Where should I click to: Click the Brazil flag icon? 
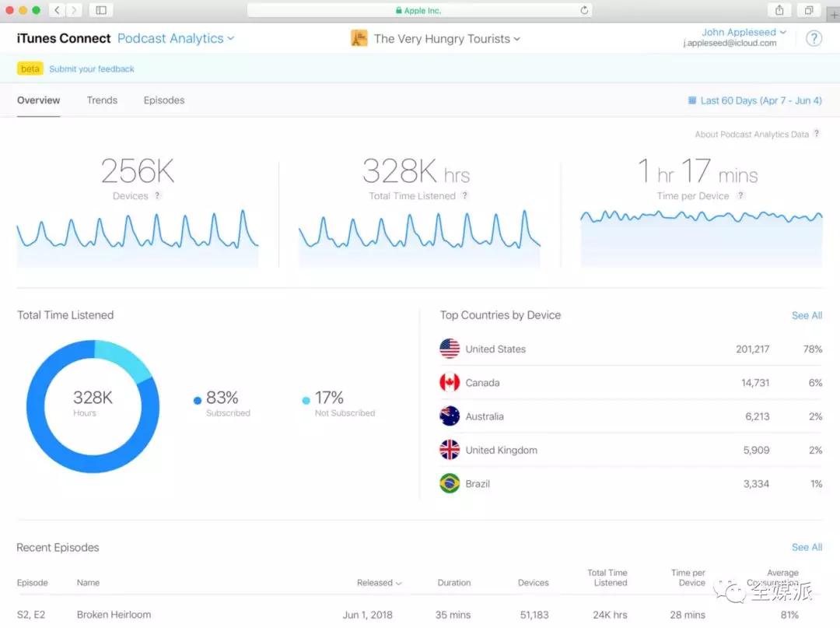(x=450, y=484)
